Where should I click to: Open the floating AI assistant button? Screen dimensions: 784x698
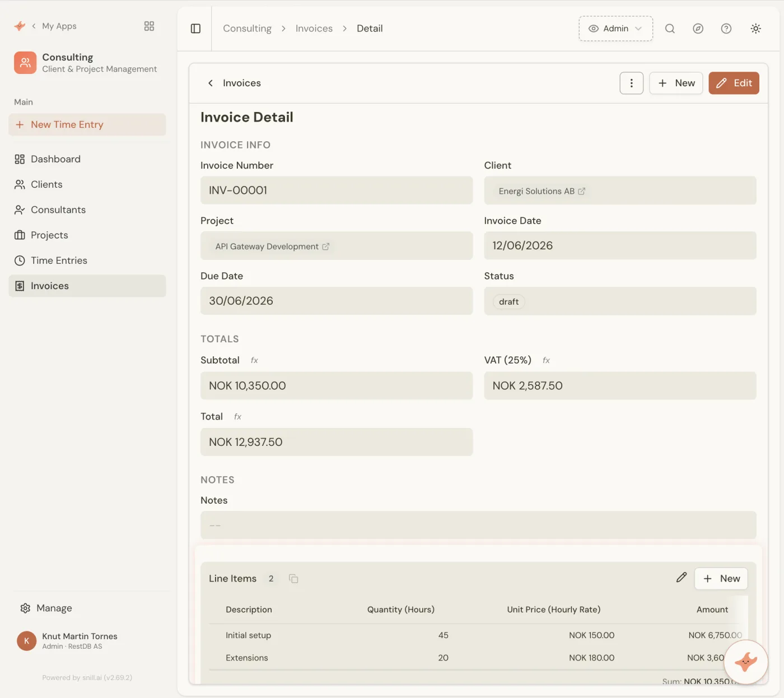pos(746,662)
